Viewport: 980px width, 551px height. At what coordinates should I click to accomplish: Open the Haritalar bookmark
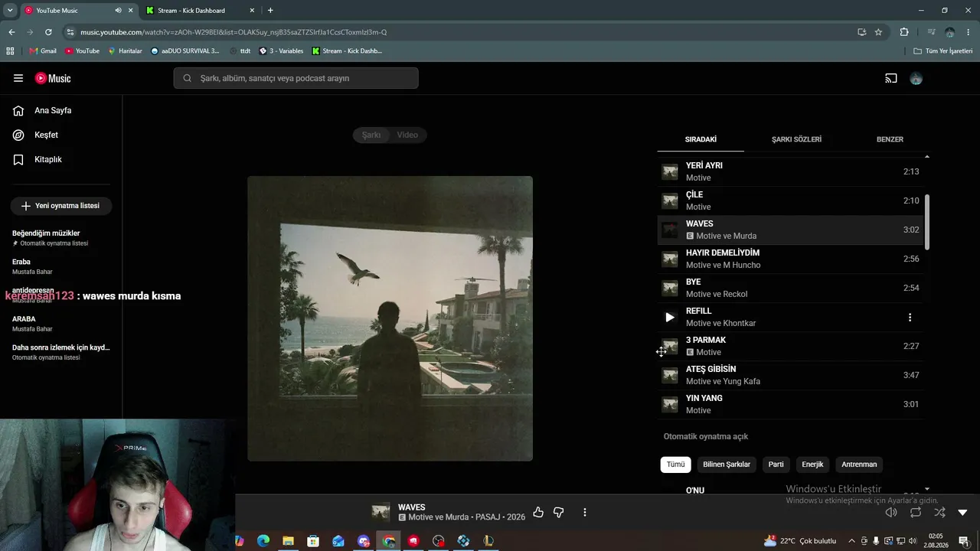click(x=125, y=51)
